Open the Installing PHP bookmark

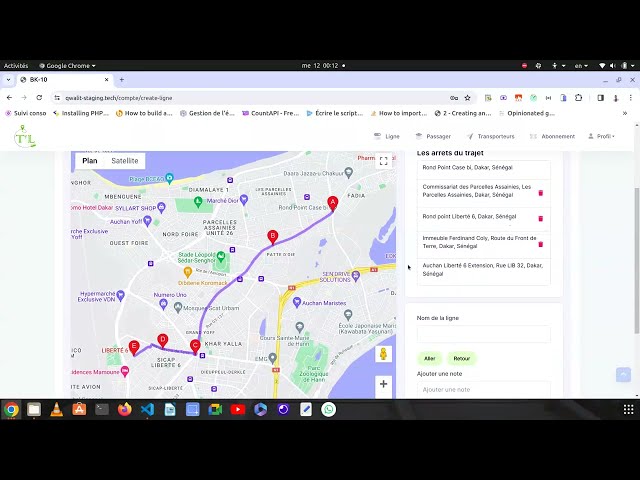pos(81,113)
